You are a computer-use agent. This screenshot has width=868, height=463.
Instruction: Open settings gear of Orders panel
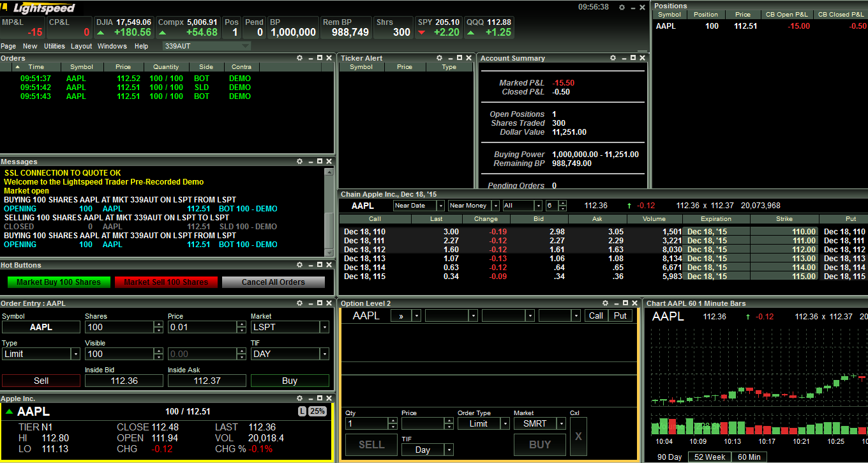coord(300,57)
